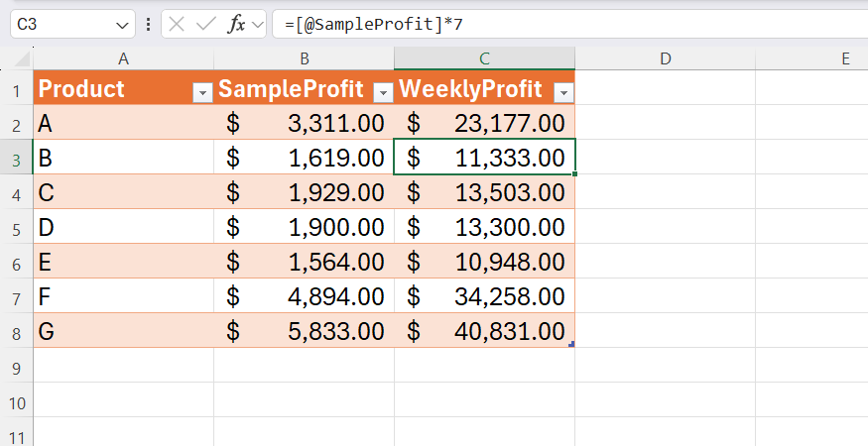Select cell containing product C
Viewport: 868px width, 446px height.
point(123,192)
